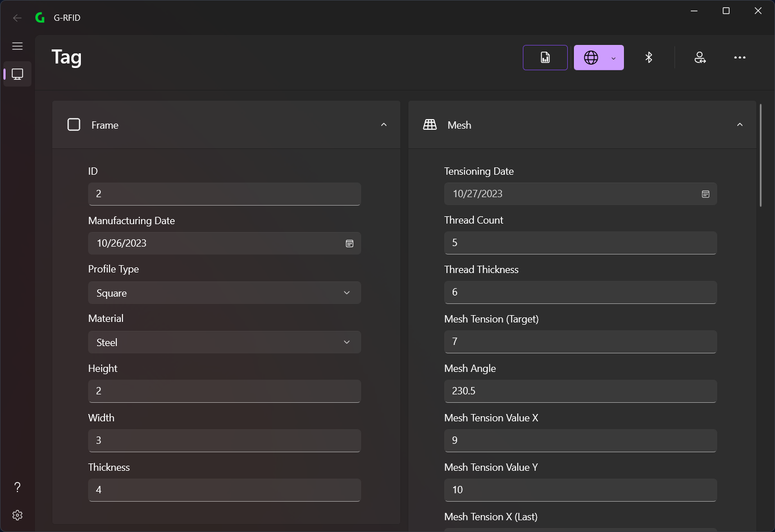
Task: Collapse the Mesh section
Action: pyautogui.click(x=740, y=125)
